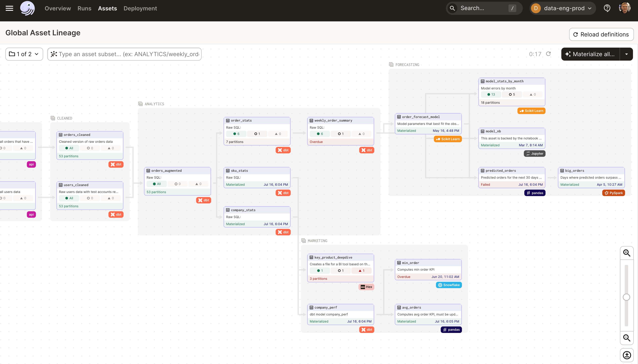The height and width of the screenshot is (364, 638).
Task: Open the Deployment tab
Action: pyautogui.click(x=140, y=8)
